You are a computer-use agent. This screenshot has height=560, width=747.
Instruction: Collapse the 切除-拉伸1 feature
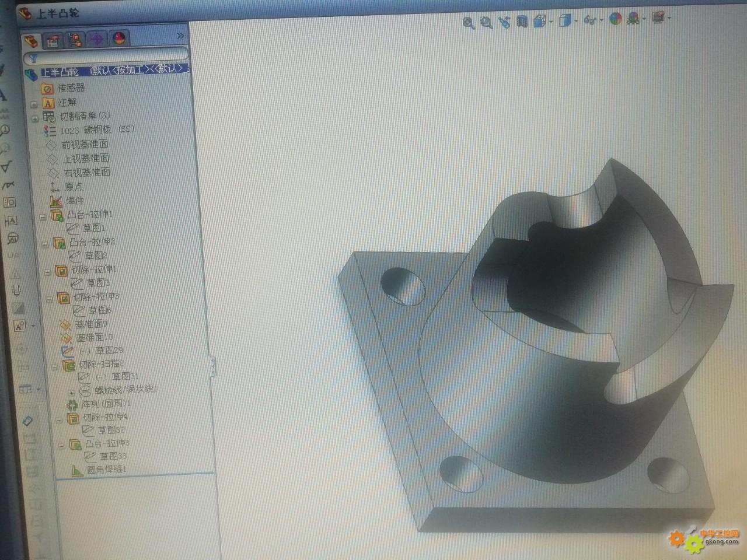pyautogui.click(x=47, y=272)
